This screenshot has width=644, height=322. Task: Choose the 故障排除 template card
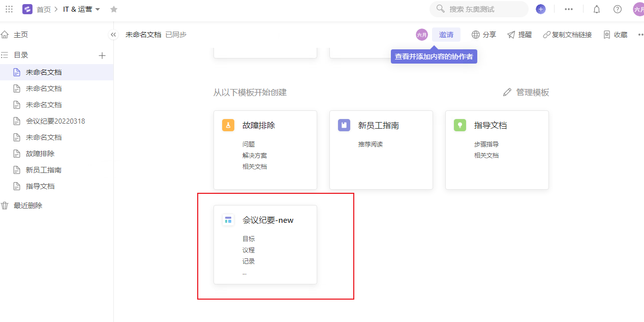(x=265, y=150)
